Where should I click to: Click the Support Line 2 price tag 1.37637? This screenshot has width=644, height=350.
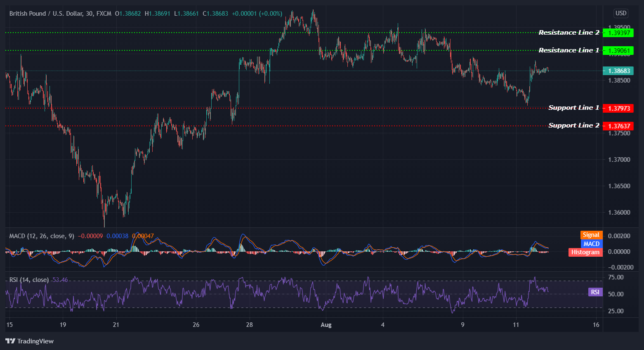(619, 125)
